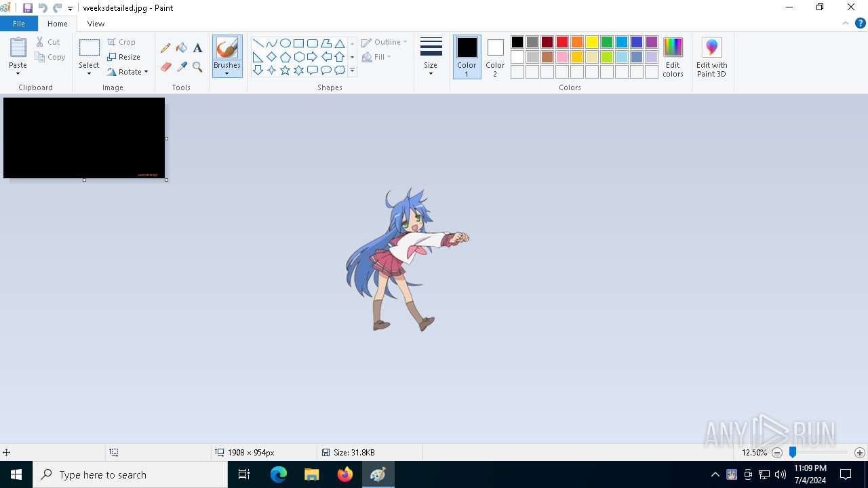Select the Pencil tool
The height and width of the screenshot is (488, 868).
click(165, 48)
